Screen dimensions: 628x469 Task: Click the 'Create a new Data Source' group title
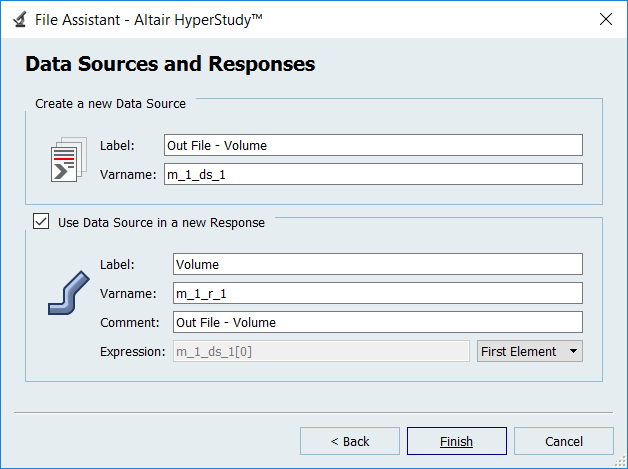[110, 103]
